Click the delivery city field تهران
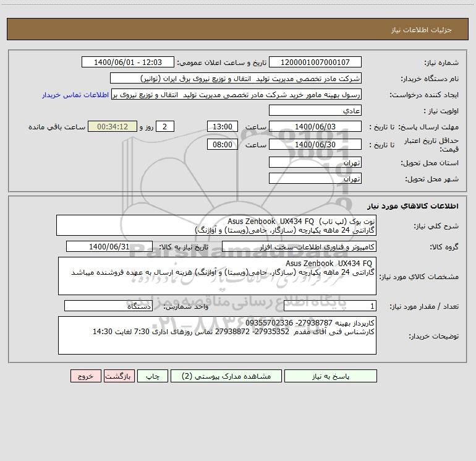Viewport: 476px width, 461px height. (x=315, y=179)
